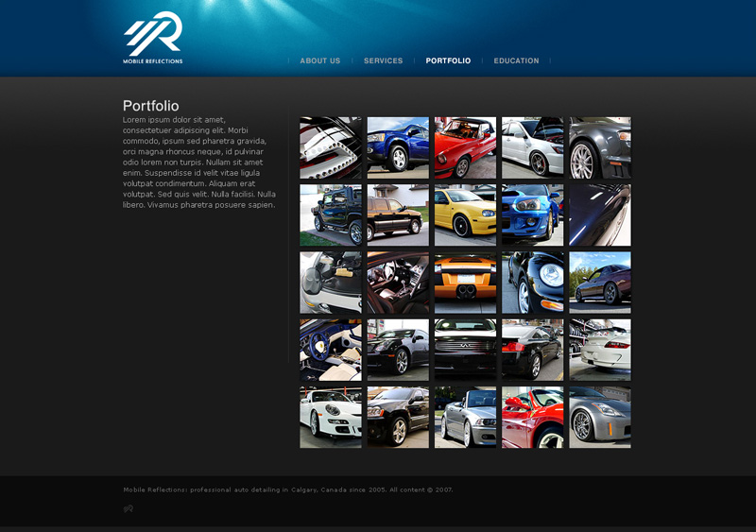
Task: Click the footer copyright text
Action: [x=288, y=489]
